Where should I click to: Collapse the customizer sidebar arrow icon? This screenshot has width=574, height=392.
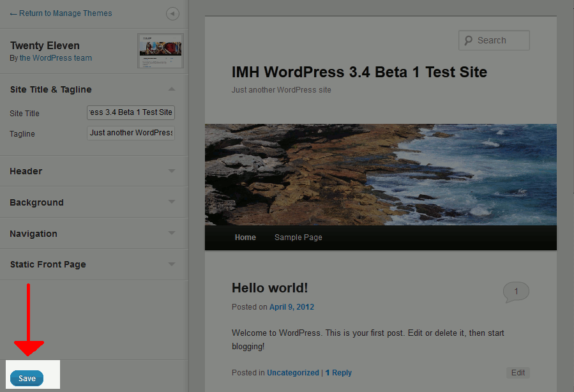tap(172, 14)
